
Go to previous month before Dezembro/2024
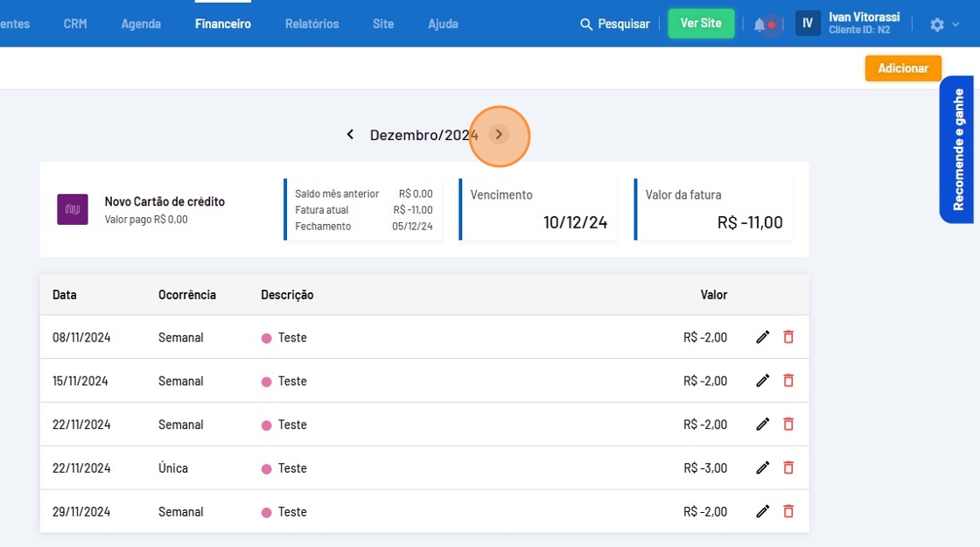coord(350,135)
